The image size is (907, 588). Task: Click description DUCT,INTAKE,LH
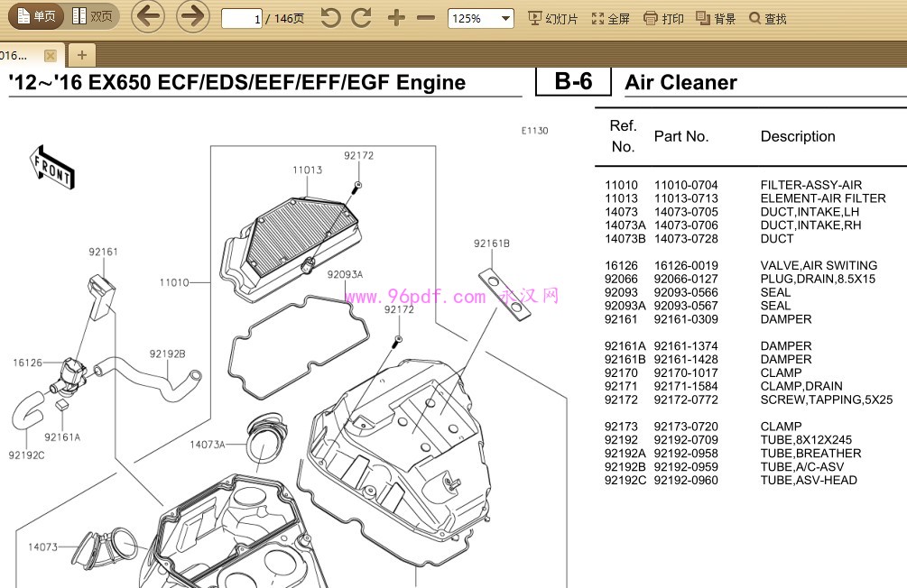(x=810, y=212)
